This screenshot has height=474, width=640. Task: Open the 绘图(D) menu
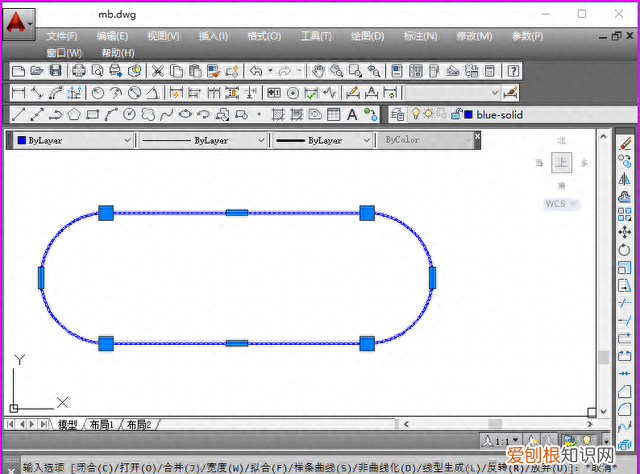click(367, 36)
